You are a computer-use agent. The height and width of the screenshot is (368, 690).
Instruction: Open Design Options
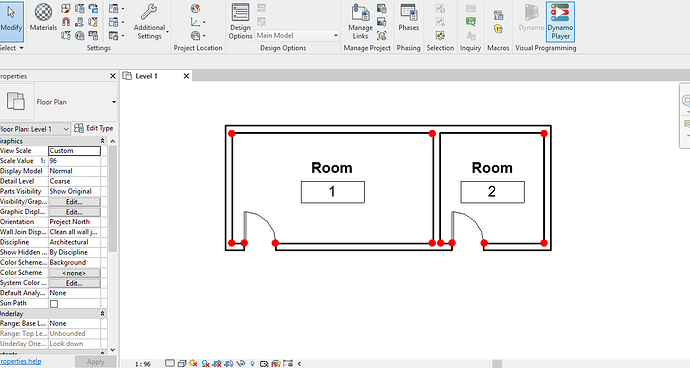point(240,22)
